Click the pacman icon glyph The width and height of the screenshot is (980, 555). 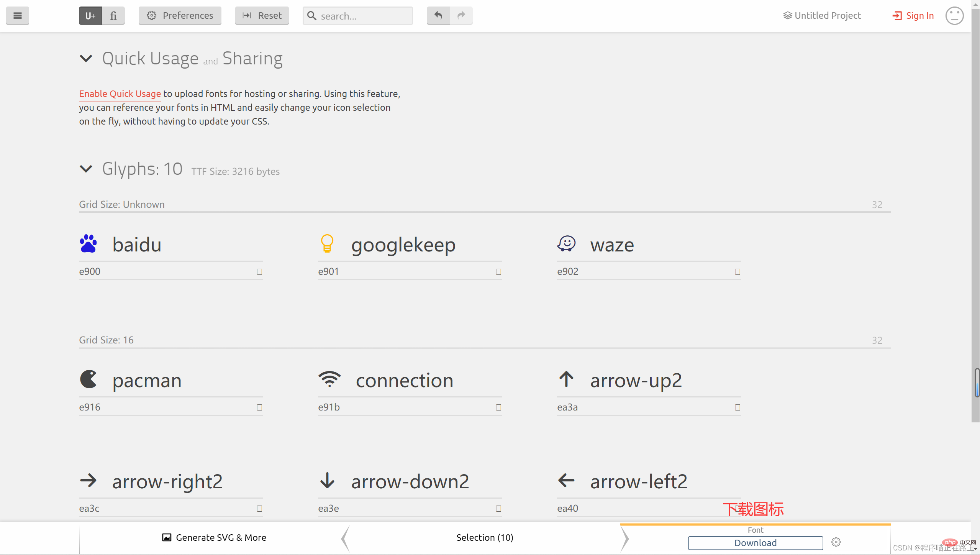(x=88, y=379)
